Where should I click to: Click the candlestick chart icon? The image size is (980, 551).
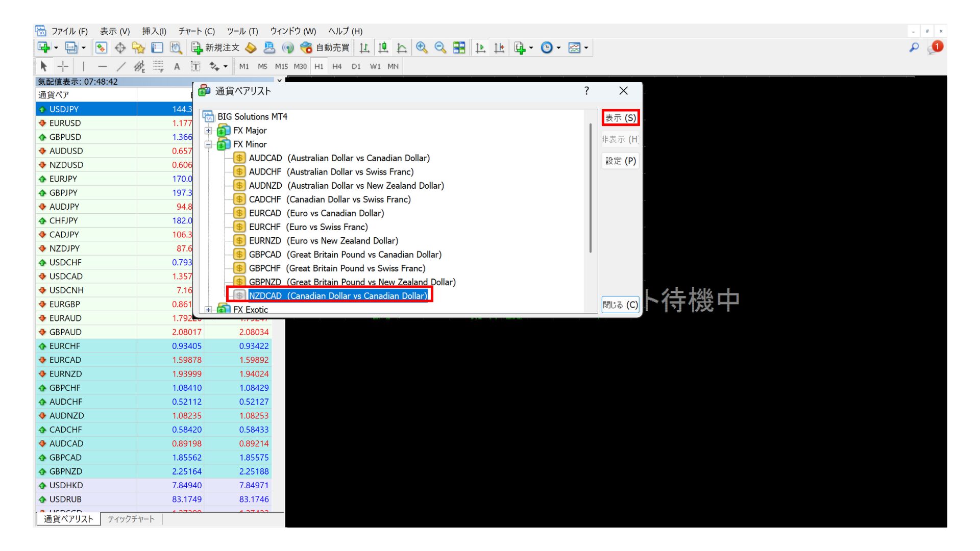coord(383,47)
